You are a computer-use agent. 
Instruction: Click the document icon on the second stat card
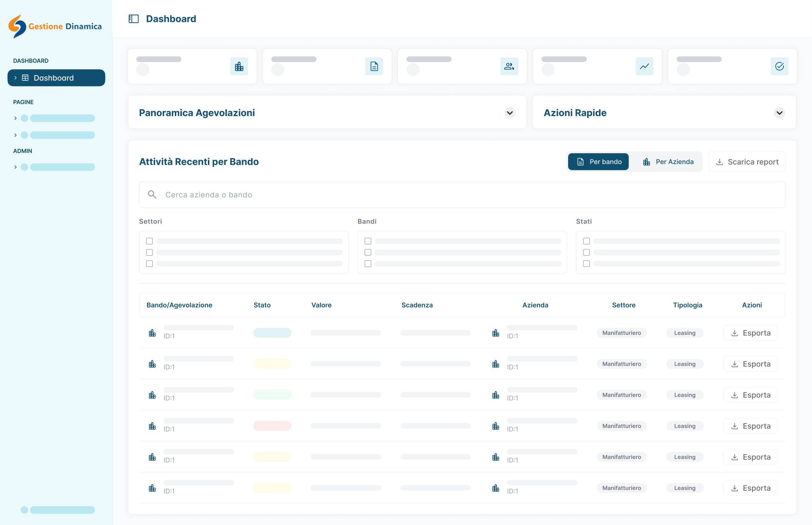[x=374, y=66]
